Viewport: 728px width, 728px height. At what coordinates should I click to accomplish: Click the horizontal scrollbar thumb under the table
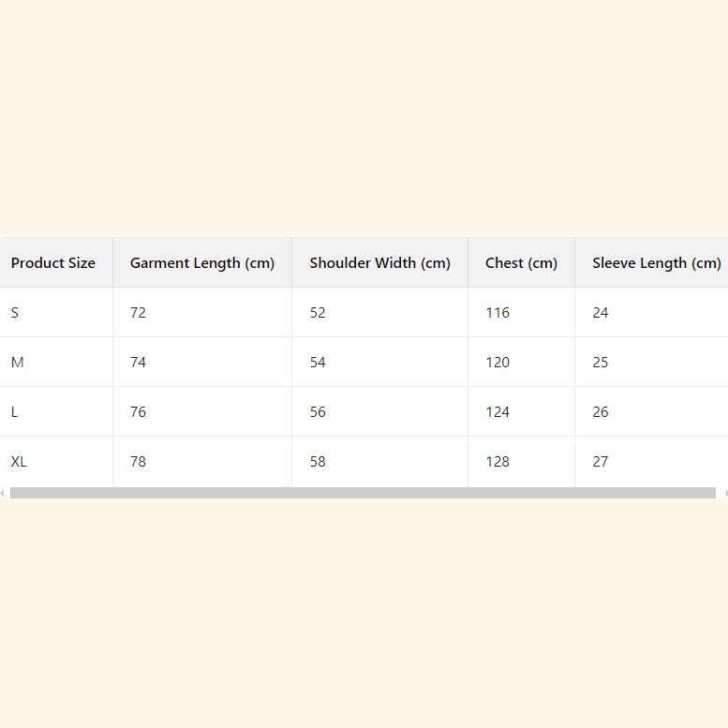(x=363, y=493)
